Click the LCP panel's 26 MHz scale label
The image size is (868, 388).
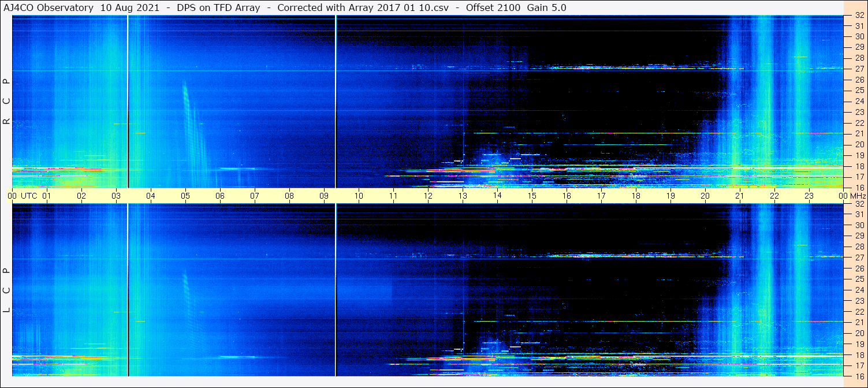(x=859, y=268)
